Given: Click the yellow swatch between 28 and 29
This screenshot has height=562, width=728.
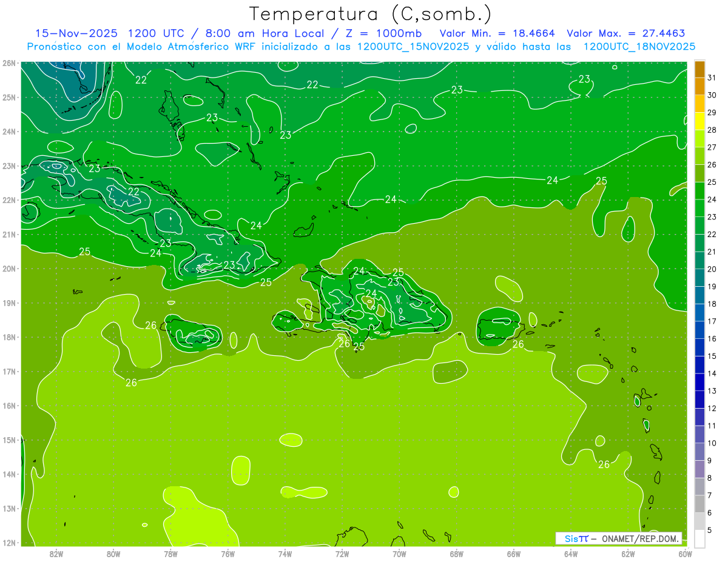Looking at the screenshot, I should (x=699, y=121).
